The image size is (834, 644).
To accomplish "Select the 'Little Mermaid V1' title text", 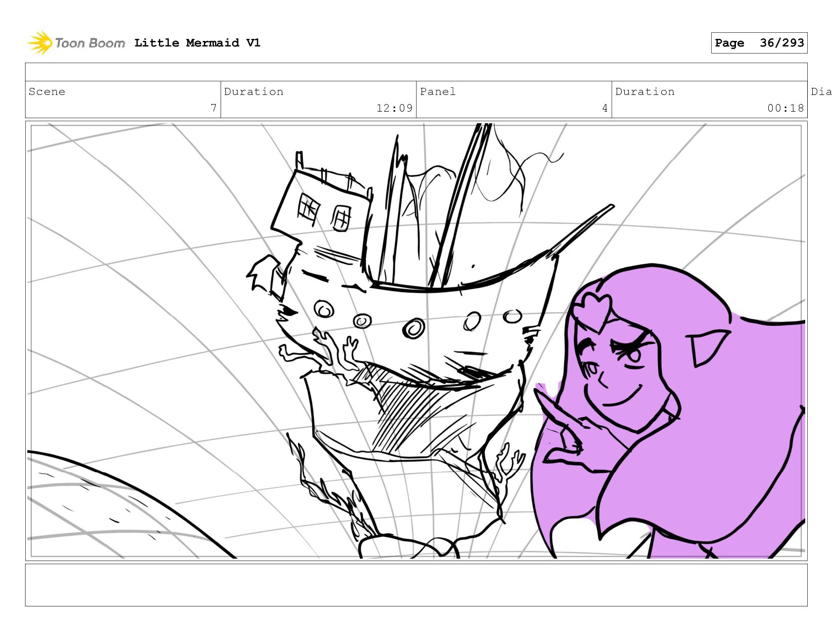I will (x=197, y=43).
